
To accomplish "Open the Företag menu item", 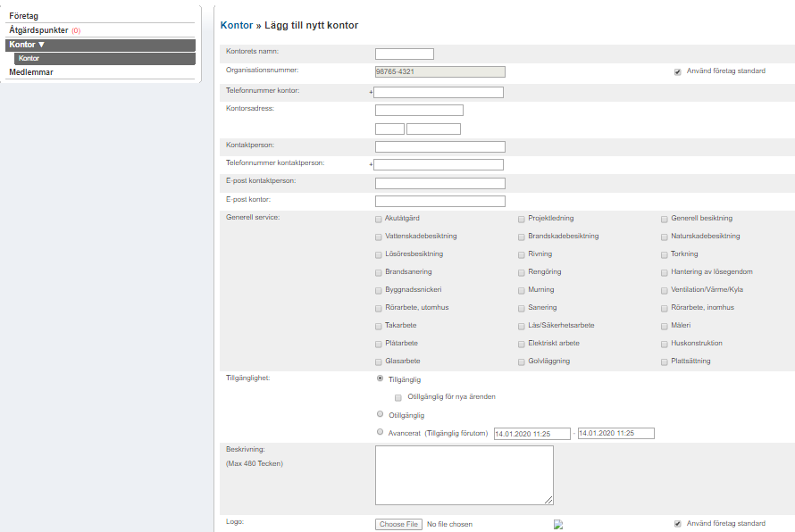I will tap(24, 16).
